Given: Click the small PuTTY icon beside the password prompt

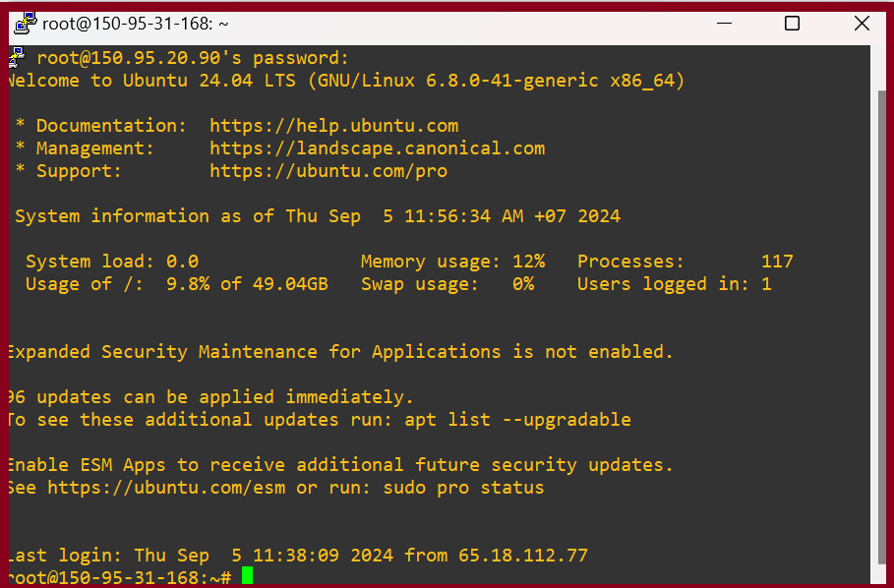Looking at the screenshot, I should point(17,58).
